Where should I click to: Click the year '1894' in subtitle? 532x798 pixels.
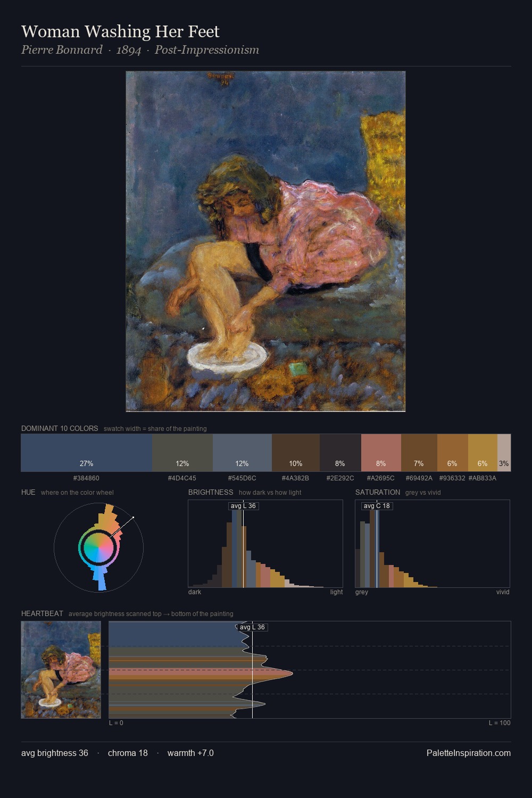pos(129,50)
